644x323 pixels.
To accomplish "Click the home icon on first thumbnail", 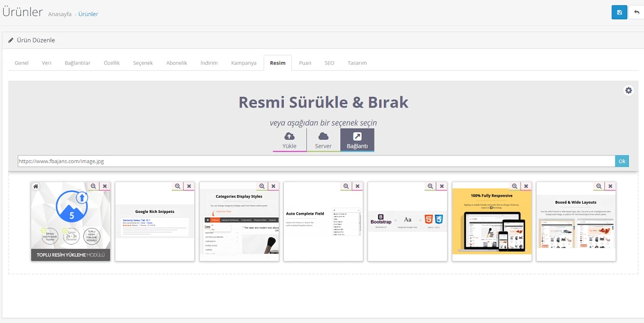I will [x=36, y=186].
